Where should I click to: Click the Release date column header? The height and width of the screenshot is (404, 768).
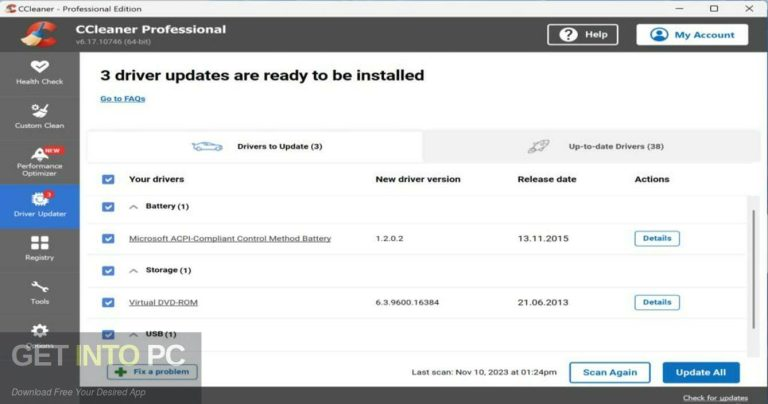pos(547,179)
